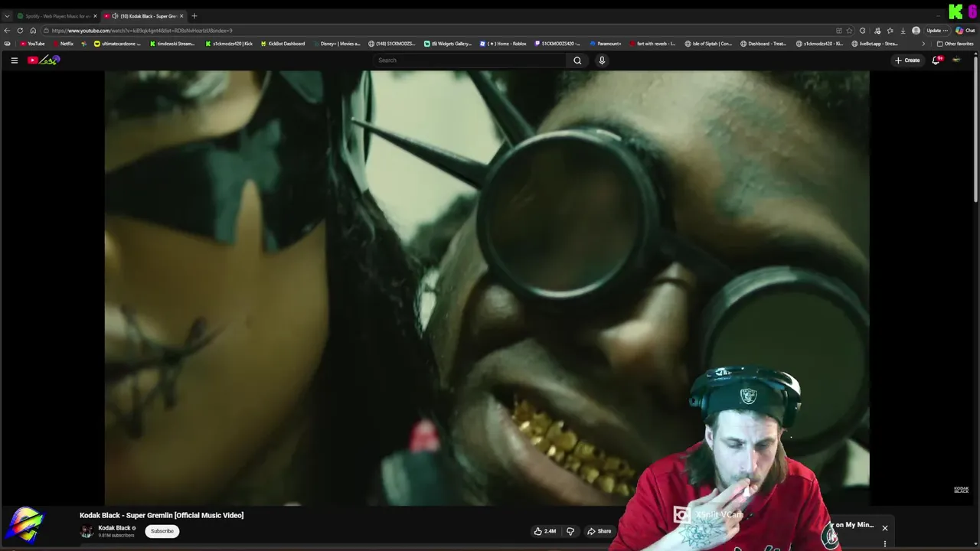Open the timdewski Stream bookmark

coord(172,44)
